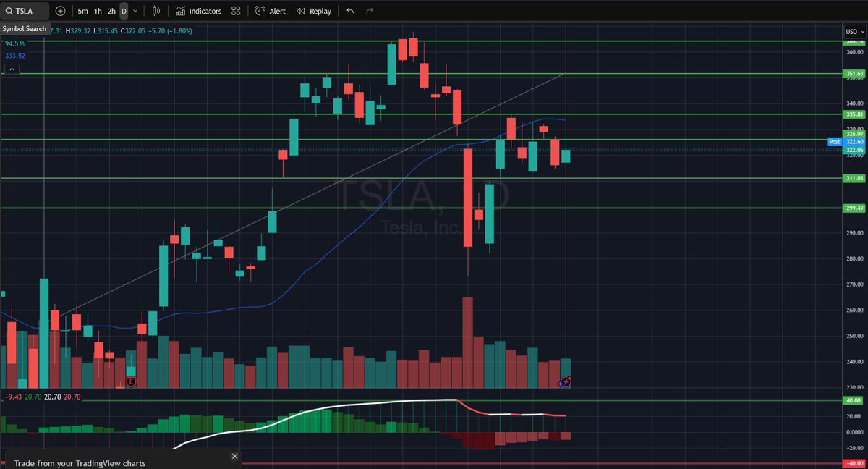Select the 299.49 horizontal line price label

854,208
